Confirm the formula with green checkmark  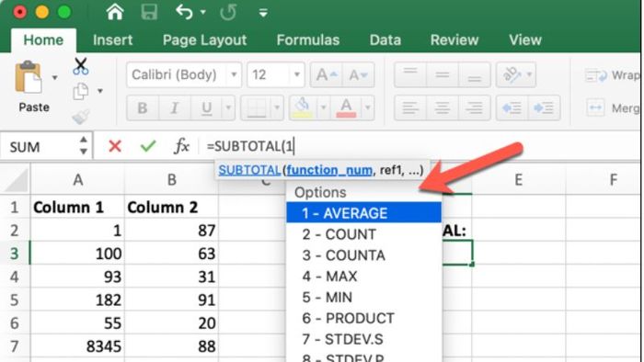(x=148, y=146)
